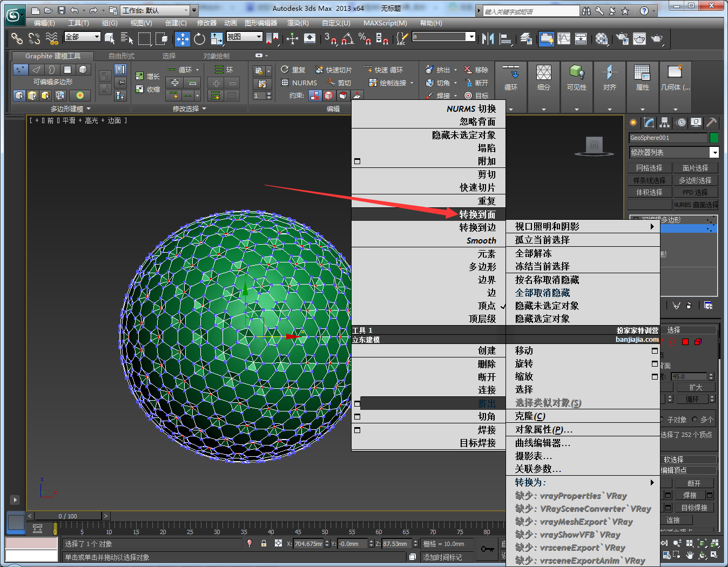This screenshot has height=567, width=728.
Task: Select Vertex sub-object level in ribbon
Action: click(21, 69)
